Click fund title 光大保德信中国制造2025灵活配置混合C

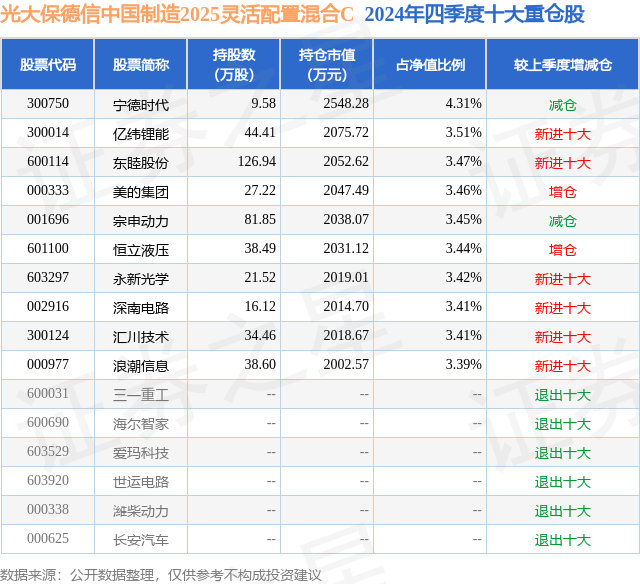click(177, 14)
